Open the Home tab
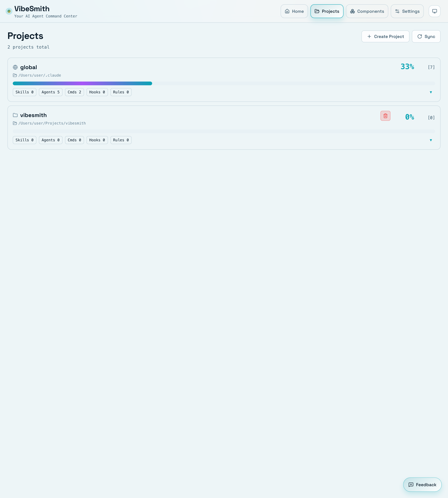448x498 pixels. 294,11
